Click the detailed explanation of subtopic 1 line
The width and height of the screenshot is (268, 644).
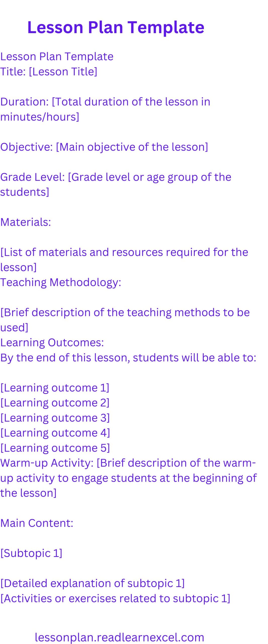(93, 583)
